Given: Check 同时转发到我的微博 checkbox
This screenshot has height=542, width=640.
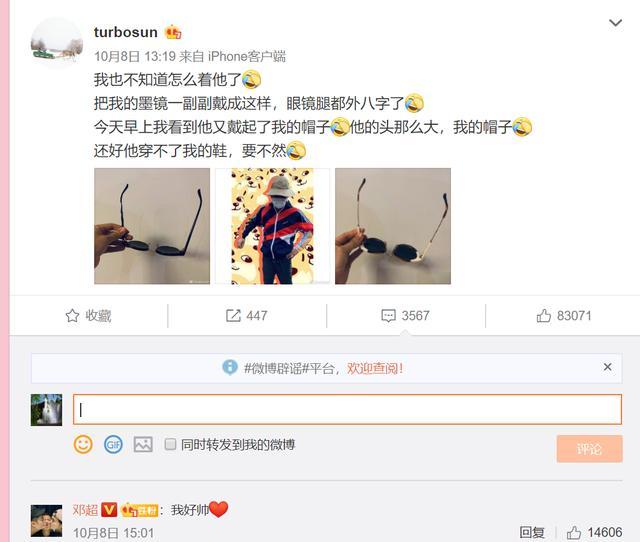Looking at the screenshot, I should click(x=170, y=444).
